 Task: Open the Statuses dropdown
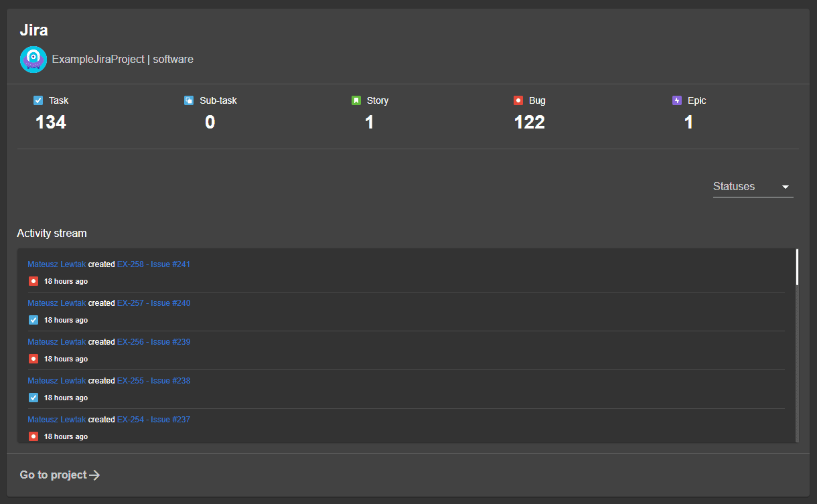coord(753,187)
